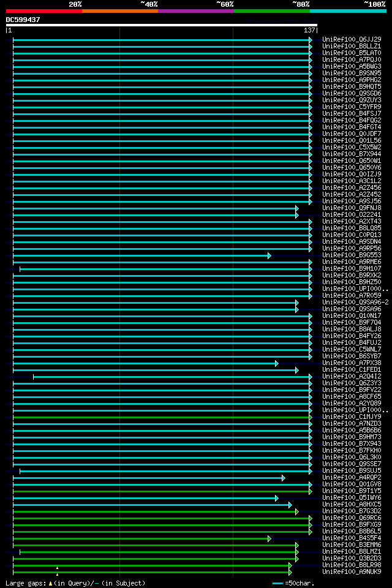Viewport: 392px width, 588px height.
Task: Open hit UniRef100_C5YFR9
Action: coord(352,107)
